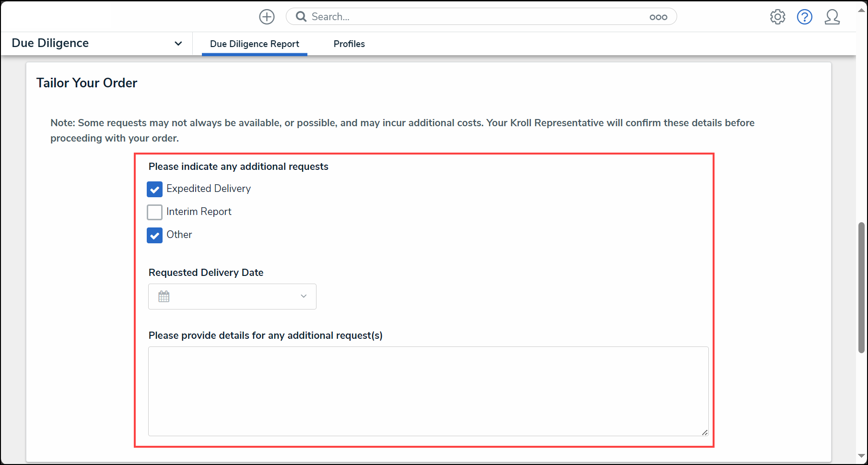Screen dimensions: 868x465
Task: Click the 'Please indicate any additional requests' label
Action: tap(238, 167)
